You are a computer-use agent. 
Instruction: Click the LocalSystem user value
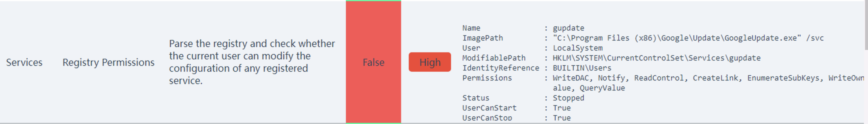[x=578, y=48]
